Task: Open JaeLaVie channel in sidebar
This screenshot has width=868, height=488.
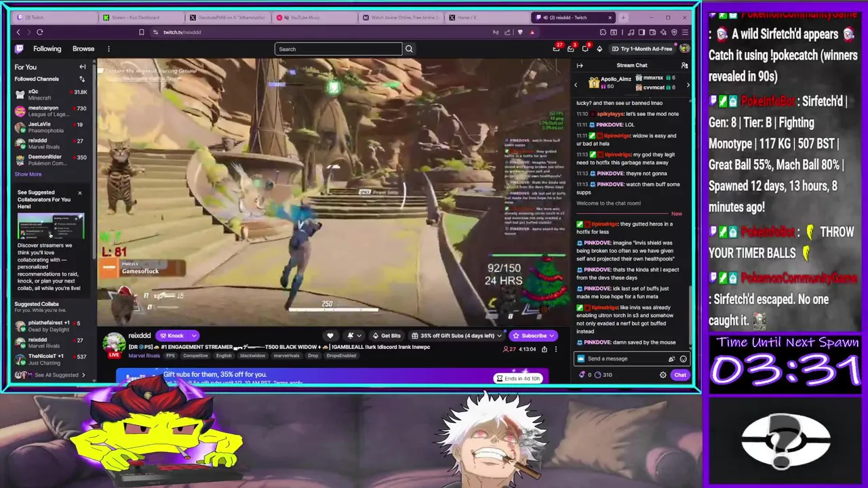Action: [x=51, y=127]
